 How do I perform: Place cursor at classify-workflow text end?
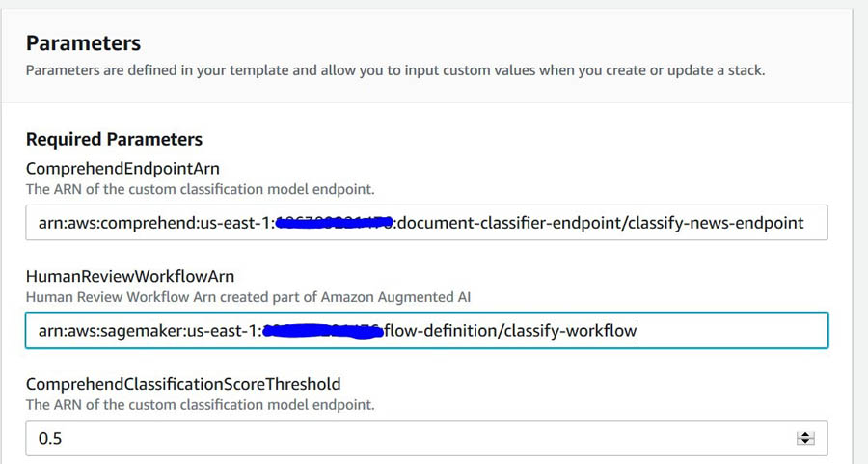637,331
